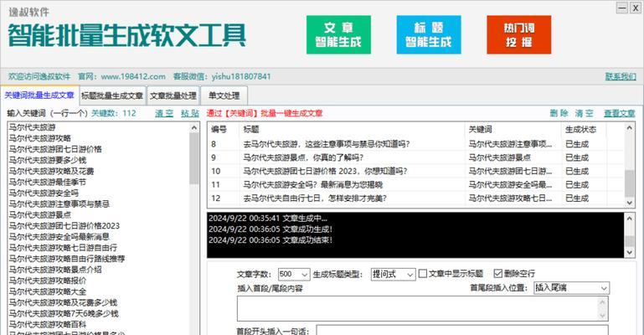
Task: Click the 联系我们 link
Action: 621,76
